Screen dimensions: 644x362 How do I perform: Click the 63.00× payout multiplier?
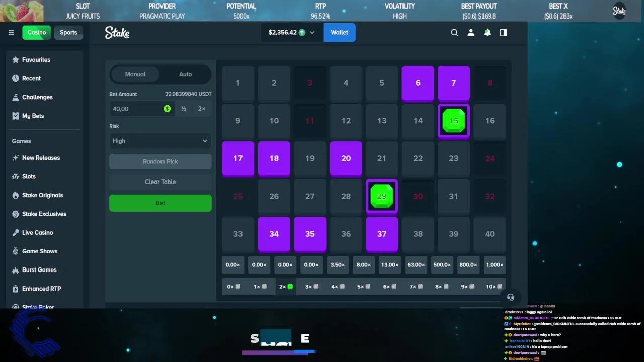tap(416, 265)
